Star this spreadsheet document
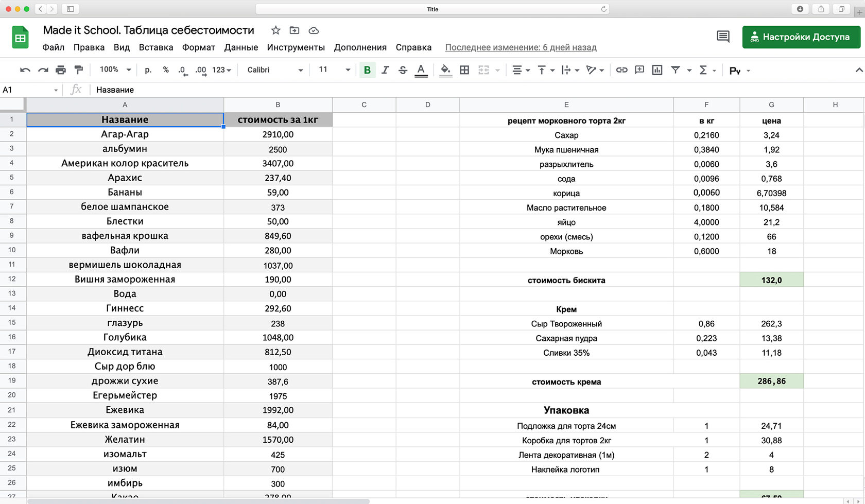 click(276, 30)
